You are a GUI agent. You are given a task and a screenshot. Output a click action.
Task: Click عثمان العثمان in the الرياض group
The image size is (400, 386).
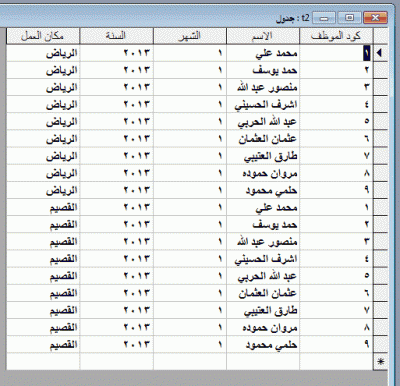[x=263, y=139]
